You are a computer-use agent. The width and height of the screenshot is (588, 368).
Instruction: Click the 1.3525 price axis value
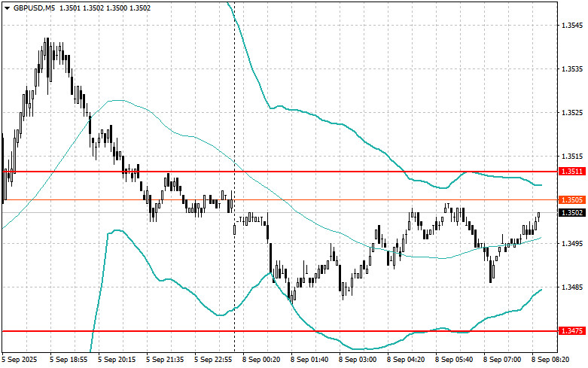(572, 112)
